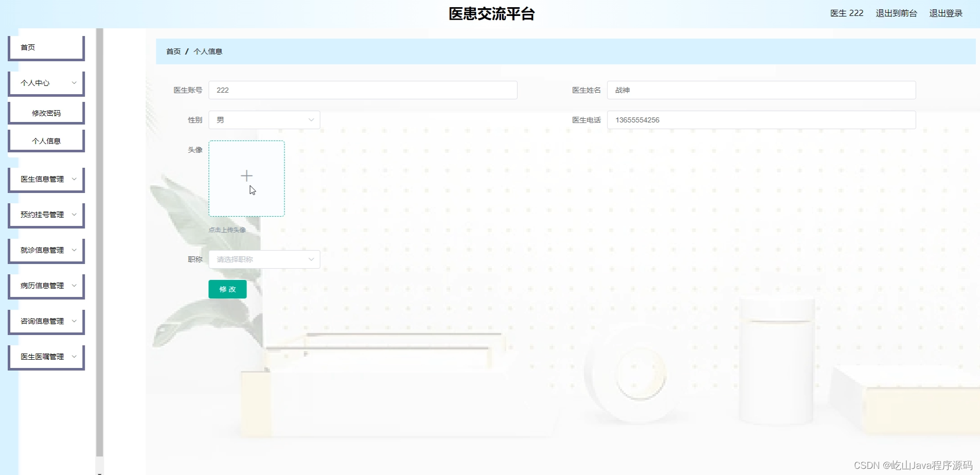Select 个人信息 in the sidebar
Viewport: 980px width, 475px height.
[x=46, y=140]
